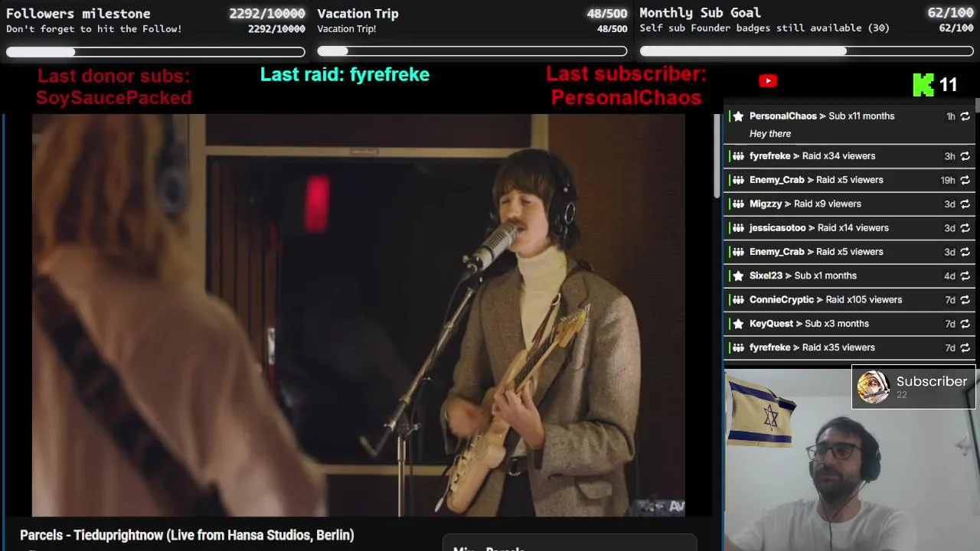
Task: Click the 'Subscriber' label in the webcam badge
Action: click(x=932, y=381)
